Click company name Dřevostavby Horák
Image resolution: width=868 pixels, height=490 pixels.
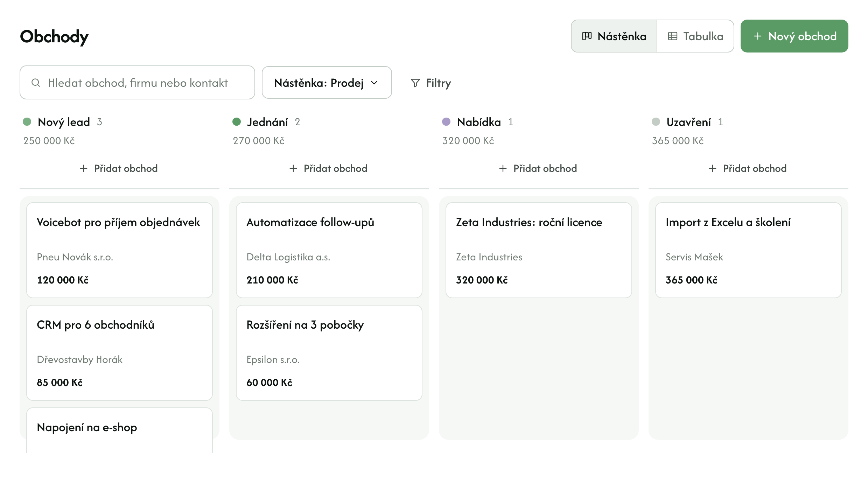[x=80, y=359]
